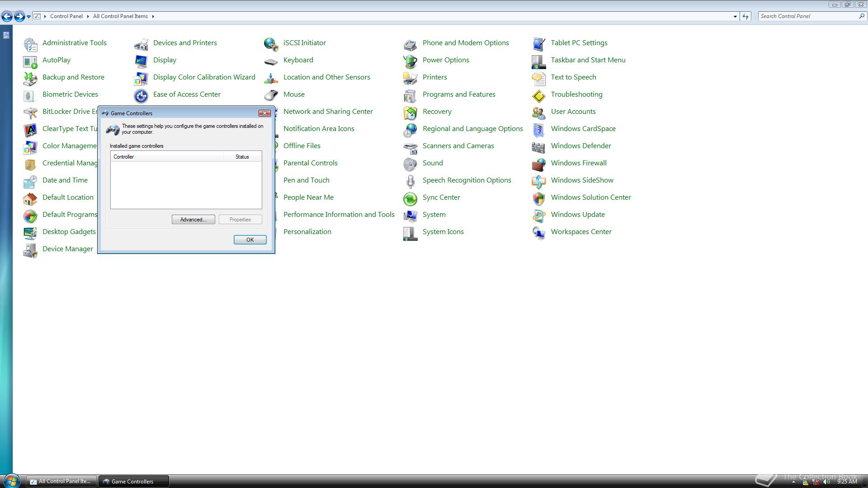Click the Workspaces Center link
868x488 pixels.
tap(581, 232)
